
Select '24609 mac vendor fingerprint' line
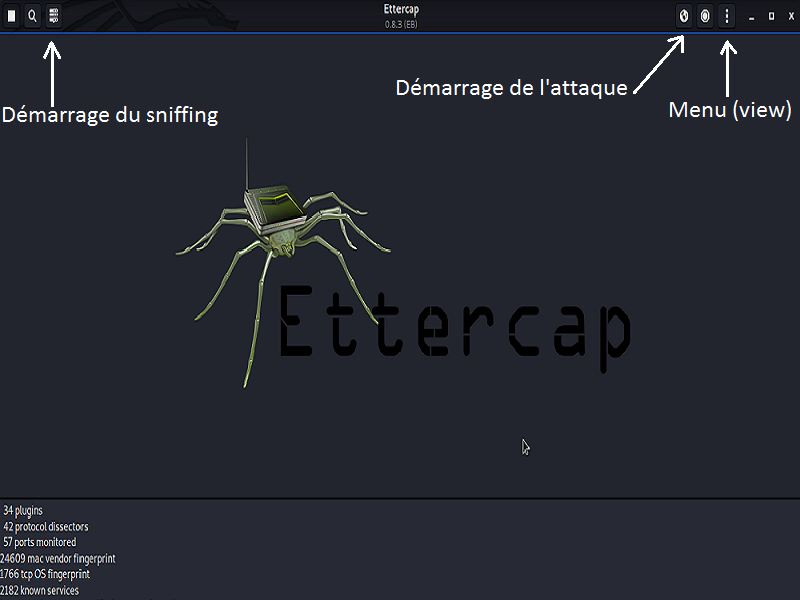coord(58,558)
